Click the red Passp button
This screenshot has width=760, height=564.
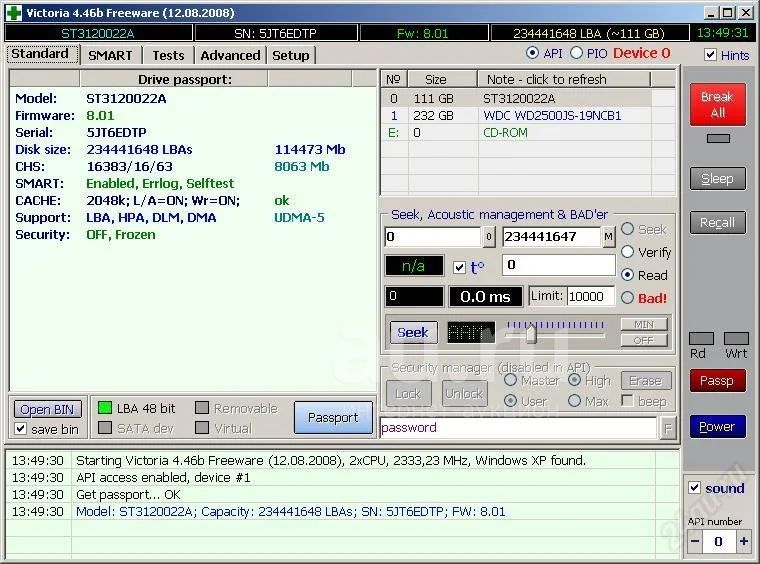click(717, 381)
